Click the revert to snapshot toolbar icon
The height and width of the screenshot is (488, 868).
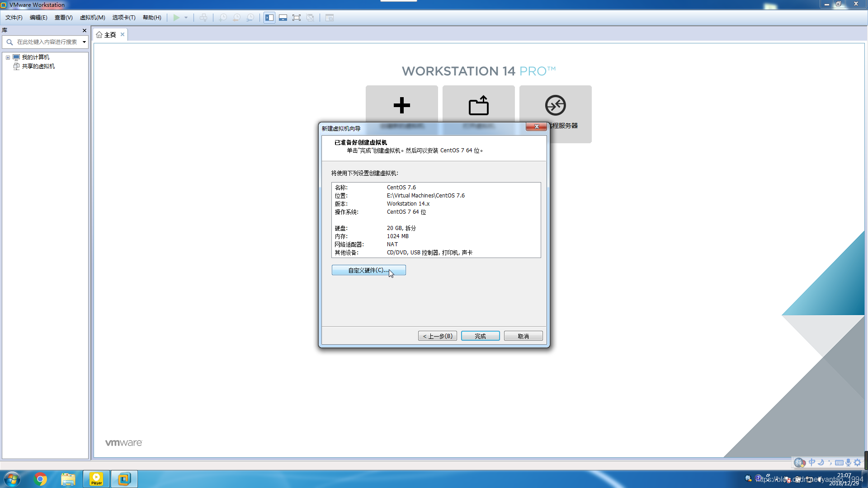click(x=236, y=18)
